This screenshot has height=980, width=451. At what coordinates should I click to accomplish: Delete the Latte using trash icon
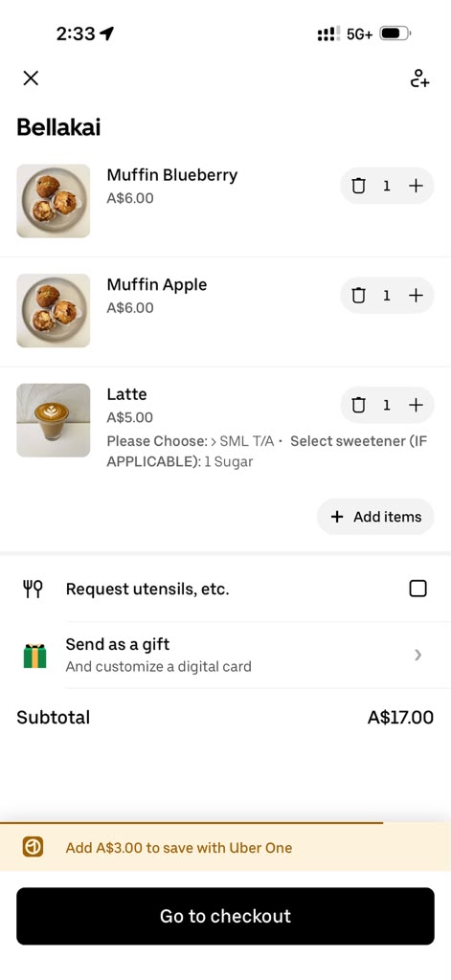click(x=358, y=405)
